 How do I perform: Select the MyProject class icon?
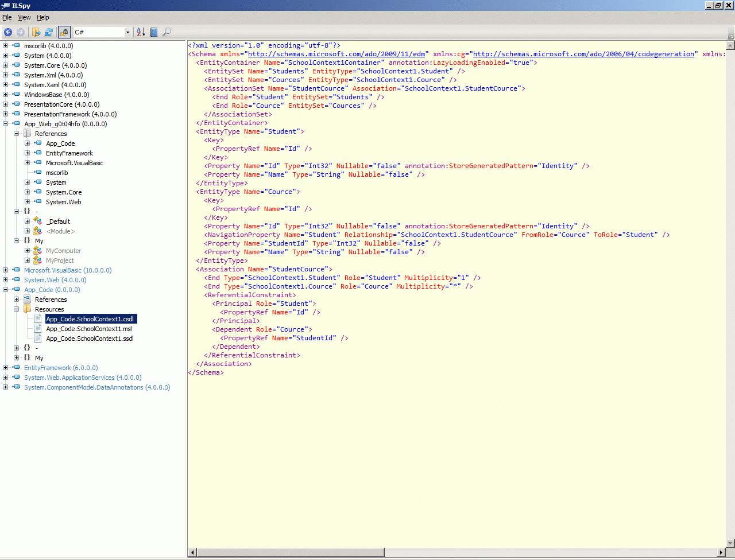38,260
